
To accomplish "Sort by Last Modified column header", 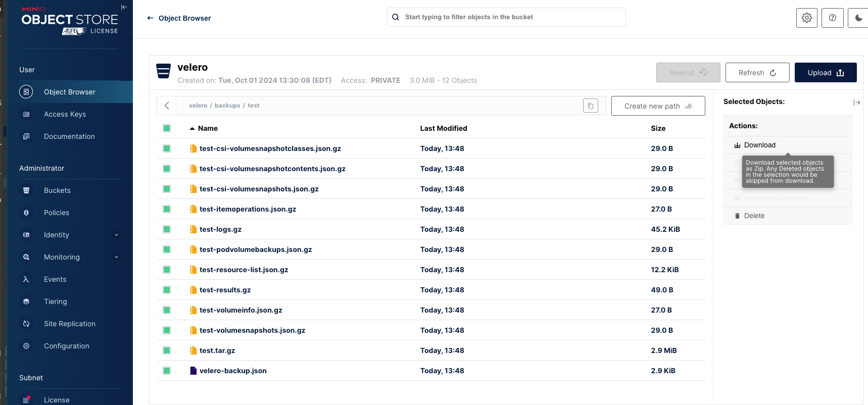I will (x=444, y=128).
